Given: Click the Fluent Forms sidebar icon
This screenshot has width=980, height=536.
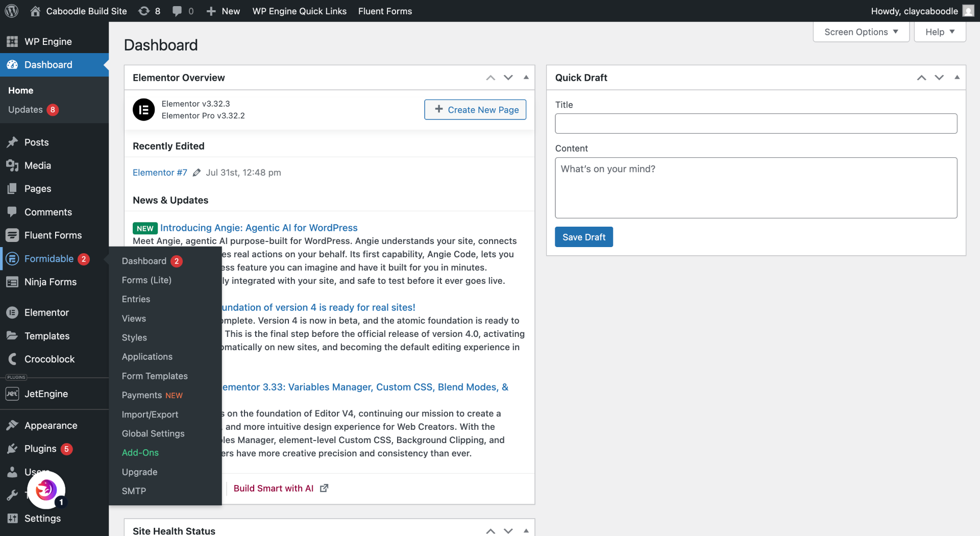Looking at the screenshot, I should coord(12,235).
